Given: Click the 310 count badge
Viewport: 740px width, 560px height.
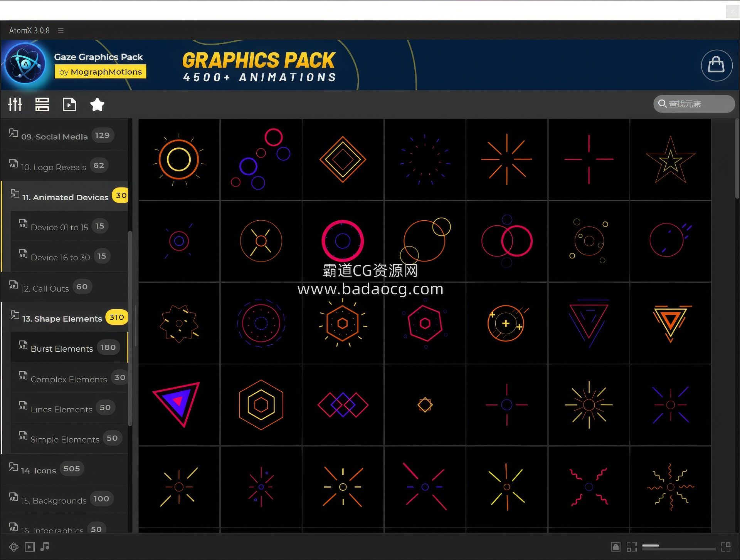Looking at the screenshot, I should [x=117, y=317].
